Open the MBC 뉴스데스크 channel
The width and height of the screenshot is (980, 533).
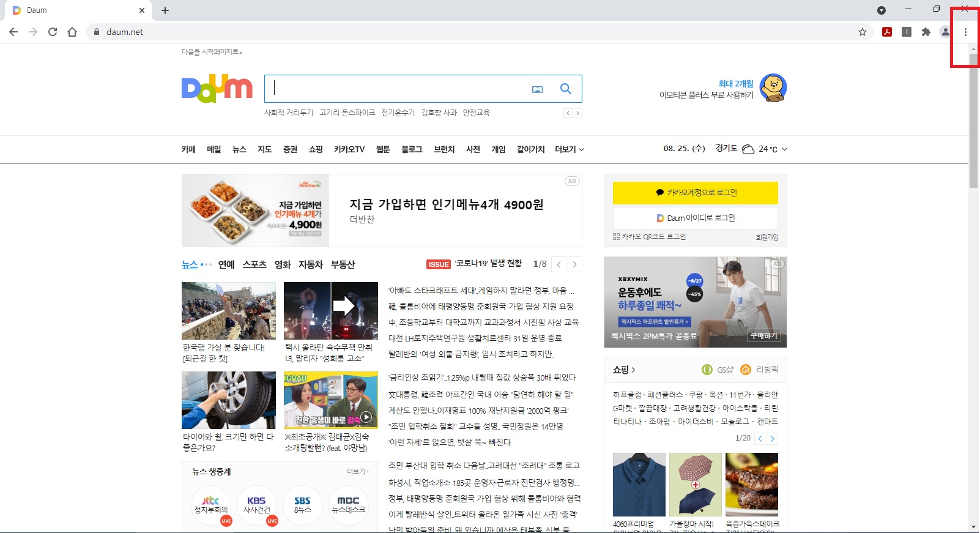tap(348, 505)
